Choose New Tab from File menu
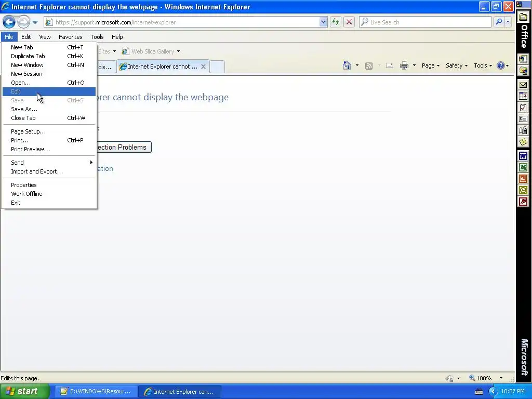 [x=49, y=47]
